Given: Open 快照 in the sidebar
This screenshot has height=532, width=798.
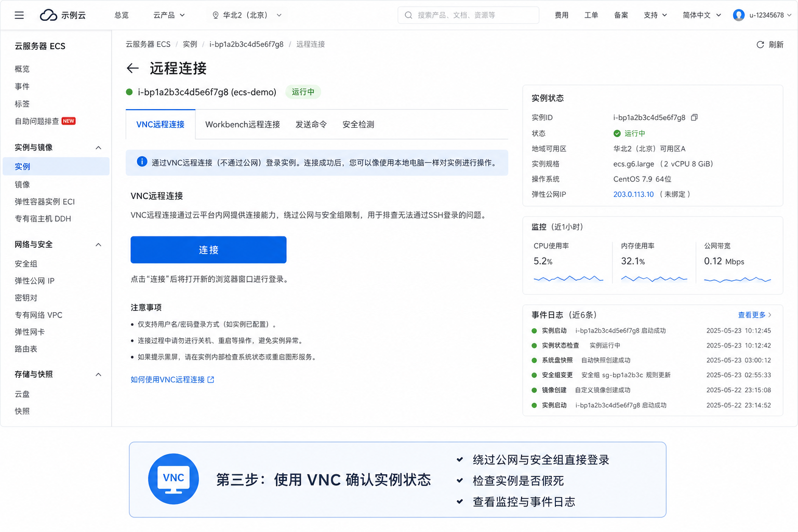Looking at the screenshot, I should pos(22,411).
